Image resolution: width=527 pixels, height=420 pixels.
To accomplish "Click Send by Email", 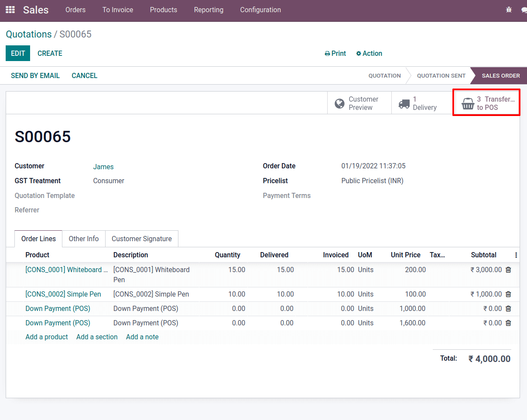I will coord(35,75).
